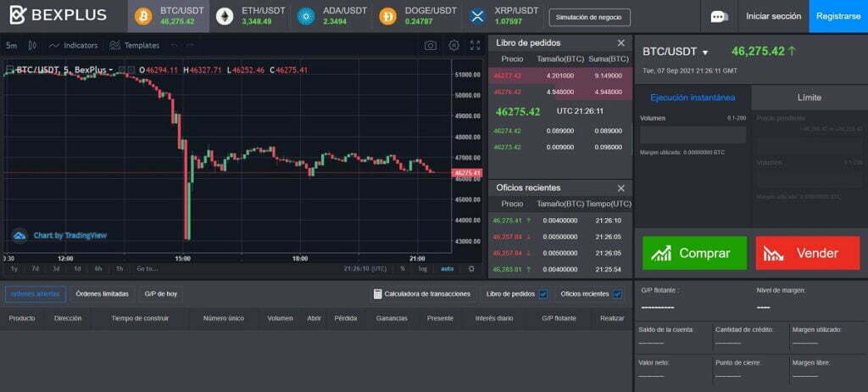This screenshot has height=392, width=868.
Task: Click the Volumen input field
Action: click(693, 135)
